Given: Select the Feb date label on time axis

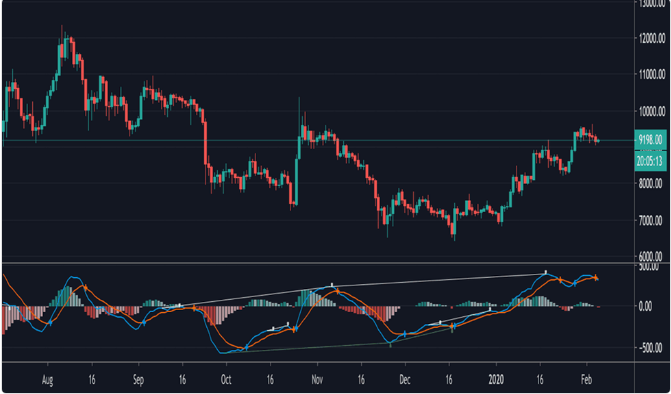Looking at the screenshot, I should point(587,380).
